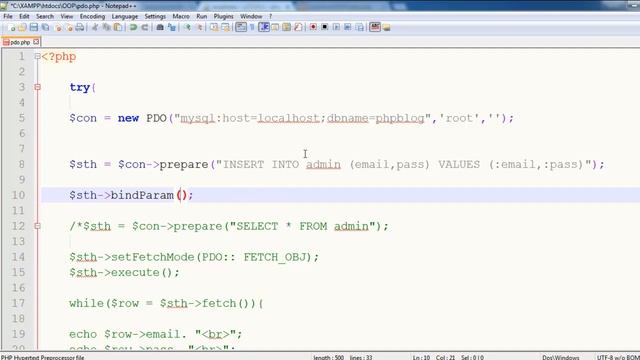This screenshot has width=640, height=360.
Task: Open the Run menu
Action: pyautogui.click(x=202, y=16)
